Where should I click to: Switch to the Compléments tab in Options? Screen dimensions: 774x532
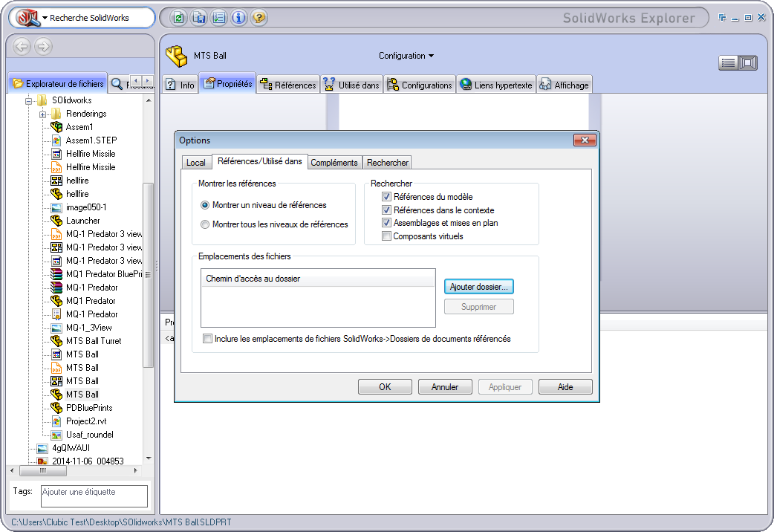pyautogui.click(x=334, y=163)
